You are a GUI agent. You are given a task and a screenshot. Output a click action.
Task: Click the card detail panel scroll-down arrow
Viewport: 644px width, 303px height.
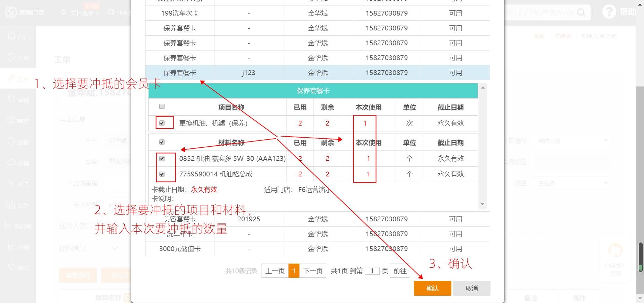pyautogui.click(x=483, y=204)
